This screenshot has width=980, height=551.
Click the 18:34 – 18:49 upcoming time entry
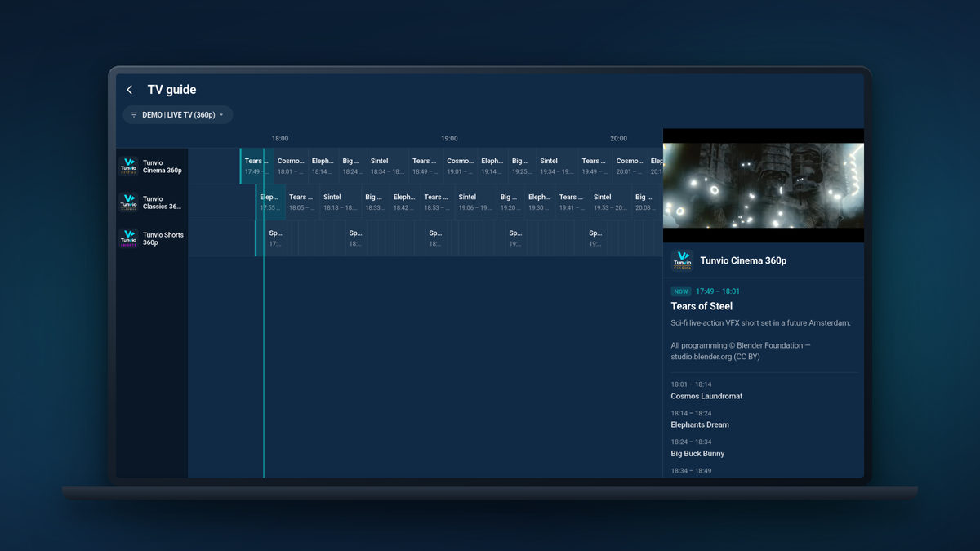(692, 471)
